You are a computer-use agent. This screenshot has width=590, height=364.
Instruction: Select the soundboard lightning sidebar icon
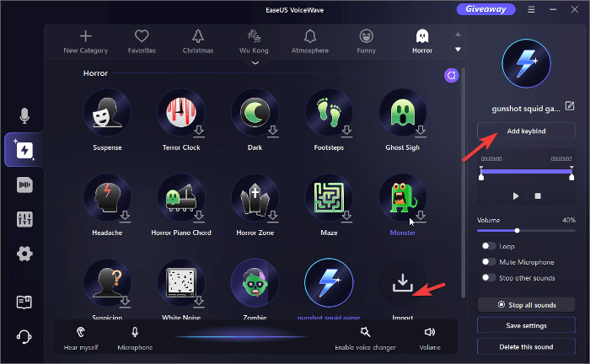click(24, 150)
